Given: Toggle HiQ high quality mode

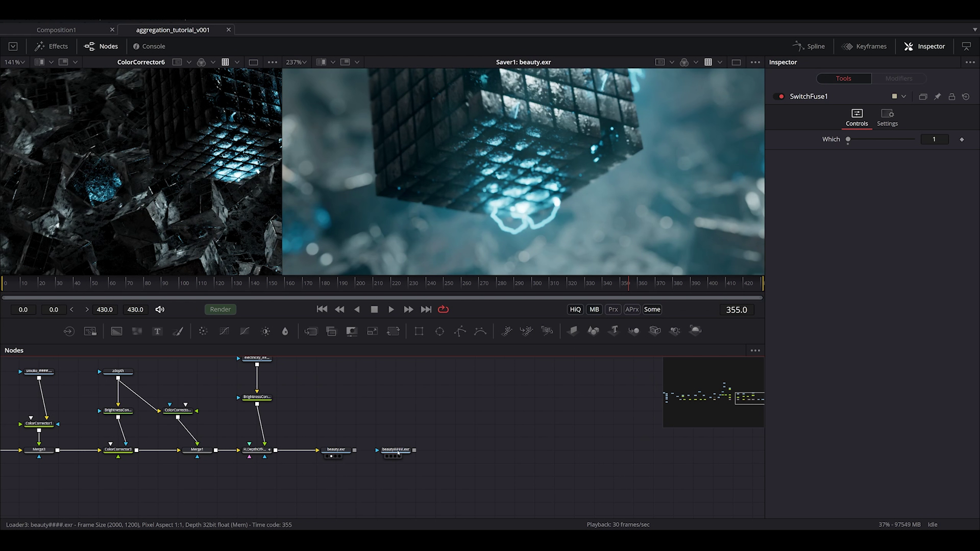Looking at the screenshot, I should [575, 309].
